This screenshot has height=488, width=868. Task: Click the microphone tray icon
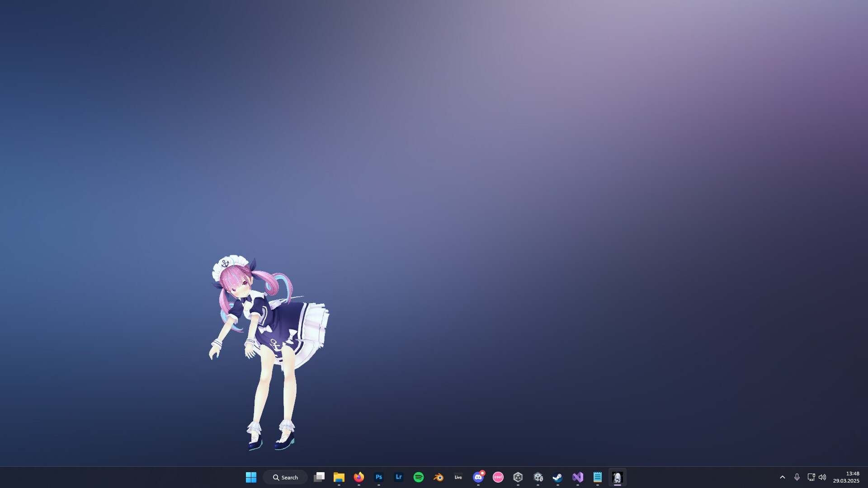(797, 477)
